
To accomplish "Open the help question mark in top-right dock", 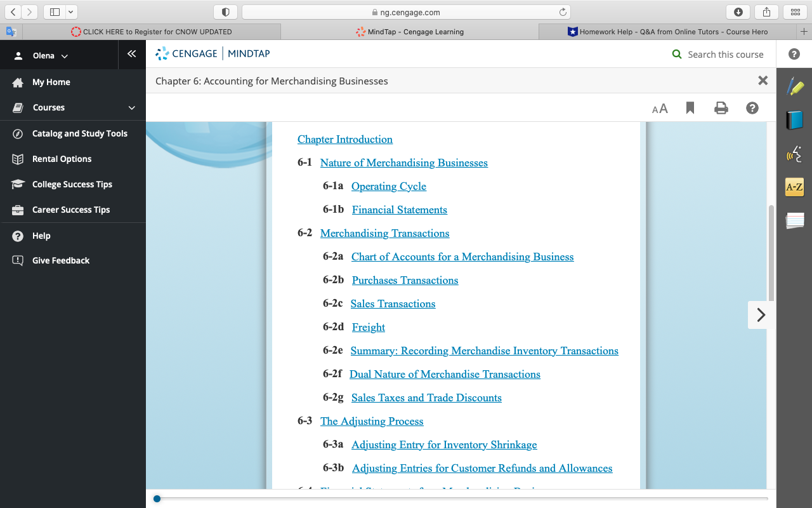I will click(794, 55).
